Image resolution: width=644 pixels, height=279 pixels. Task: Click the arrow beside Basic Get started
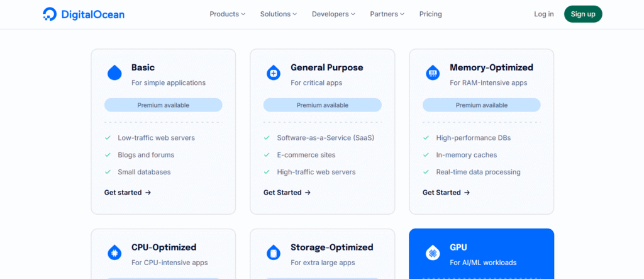148,193
